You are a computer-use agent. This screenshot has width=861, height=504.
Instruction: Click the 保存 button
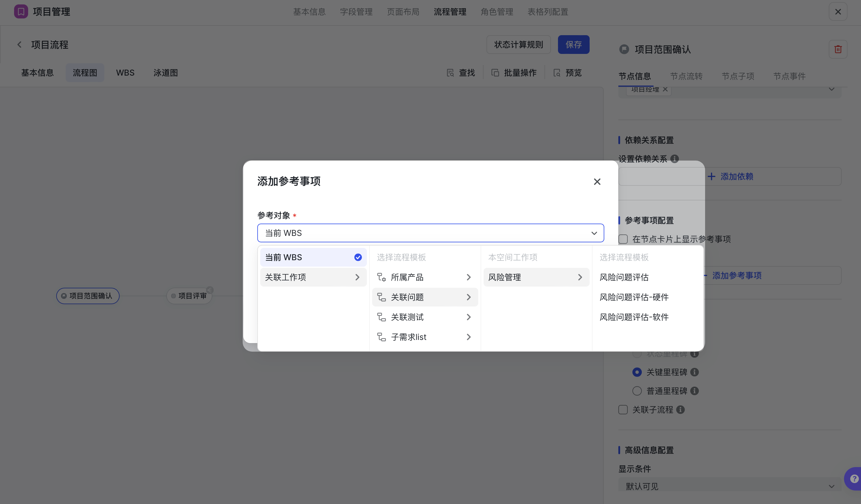pyautogui.click(x=573, y=45)
